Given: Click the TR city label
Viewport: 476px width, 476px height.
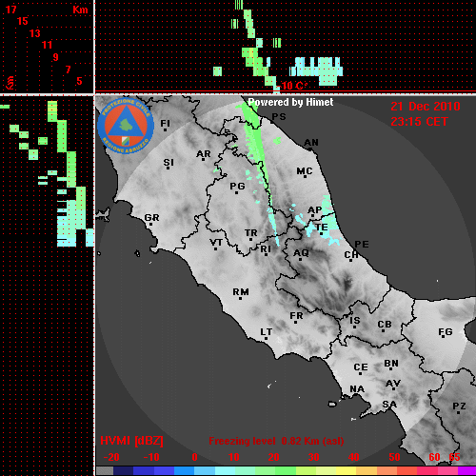Looking at the screenshot, I should [x=251, y=233].
